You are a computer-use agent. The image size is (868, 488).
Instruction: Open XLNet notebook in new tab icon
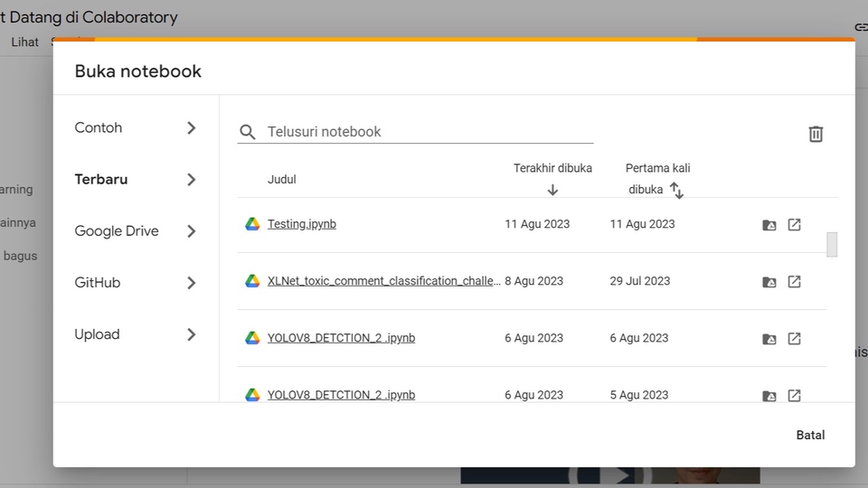(794, 281)
